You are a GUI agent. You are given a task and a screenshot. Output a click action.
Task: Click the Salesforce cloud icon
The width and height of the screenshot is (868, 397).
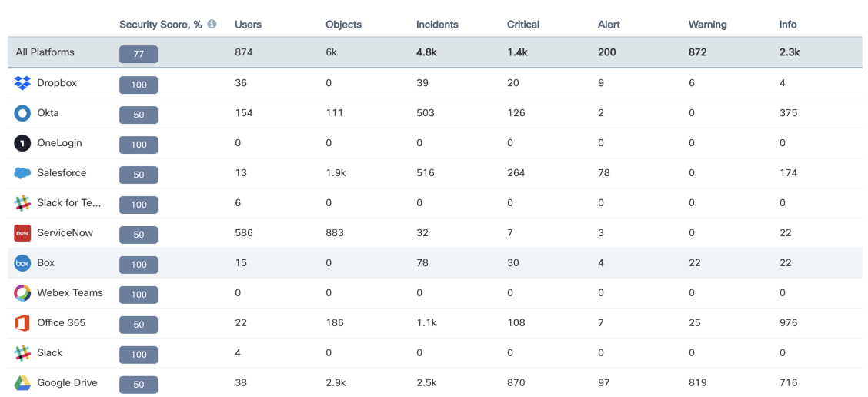22,173
